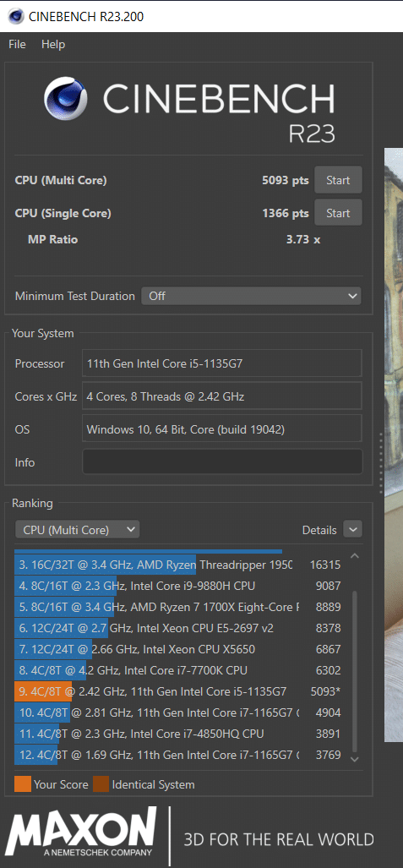Viewport: 403px width, 868px height.
Task: Click the Cinebench title bar app icon
Action: tap(15, 16)
